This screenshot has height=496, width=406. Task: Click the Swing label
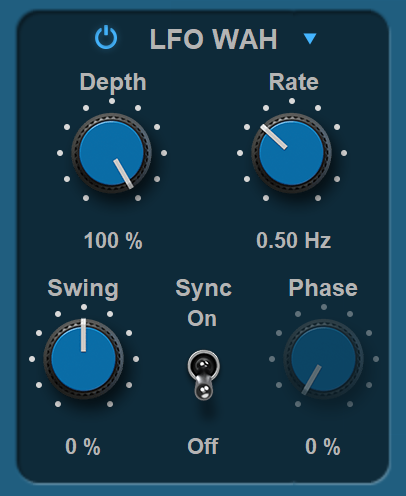(x=83, y=289)
